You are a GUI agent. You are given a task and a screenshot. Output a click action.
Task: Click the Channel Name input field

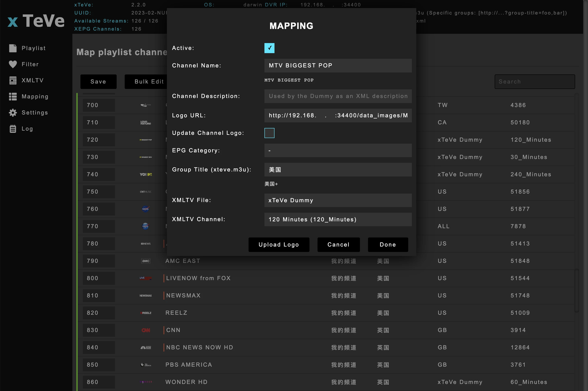click(338, 65)
